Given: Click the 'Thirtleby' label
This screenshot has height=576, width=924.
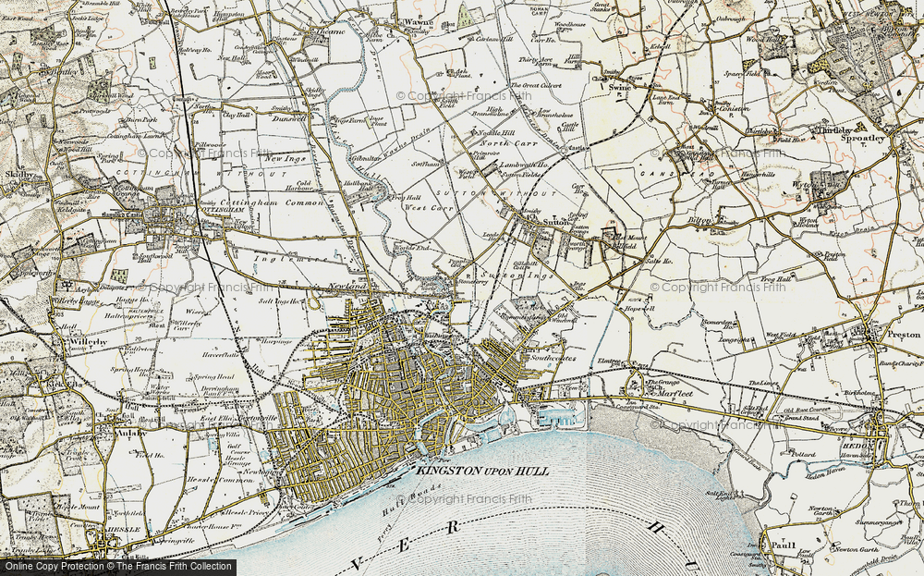Looking at the screenshot, I should (835, 129).
